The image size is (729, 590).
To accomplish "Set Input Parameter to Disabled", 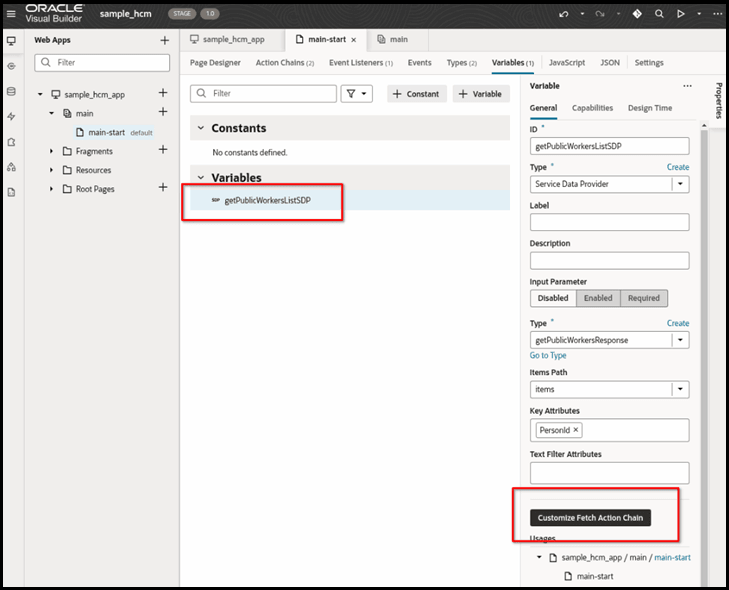I will point(553,298).
